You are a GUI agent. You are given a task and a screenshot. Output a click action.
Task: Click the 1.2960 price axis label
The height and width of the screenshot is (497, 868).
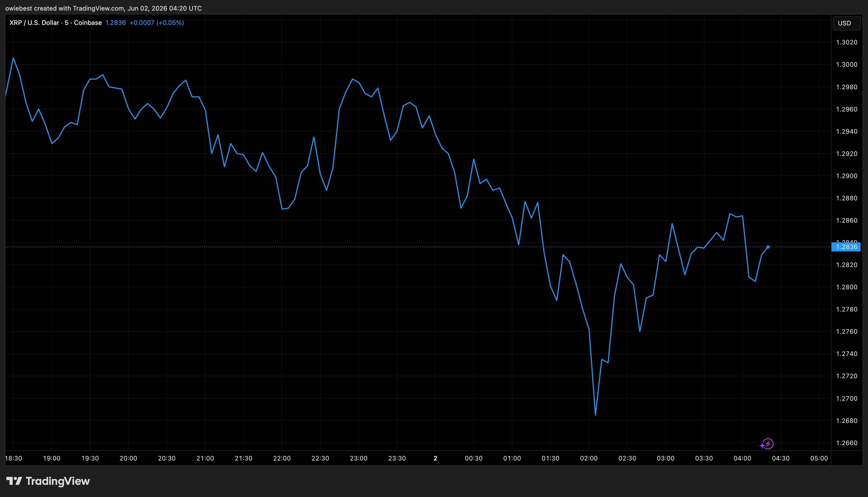pos(847,109)
